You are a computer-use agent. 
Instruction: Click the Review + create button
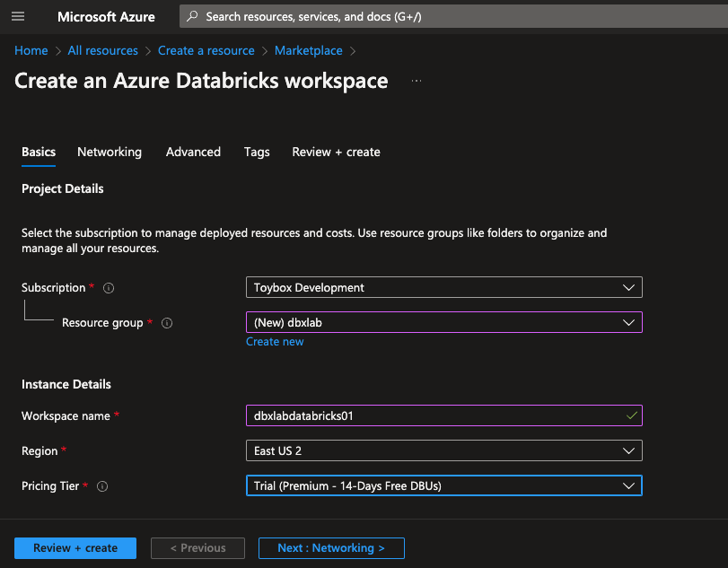point(75,548)
